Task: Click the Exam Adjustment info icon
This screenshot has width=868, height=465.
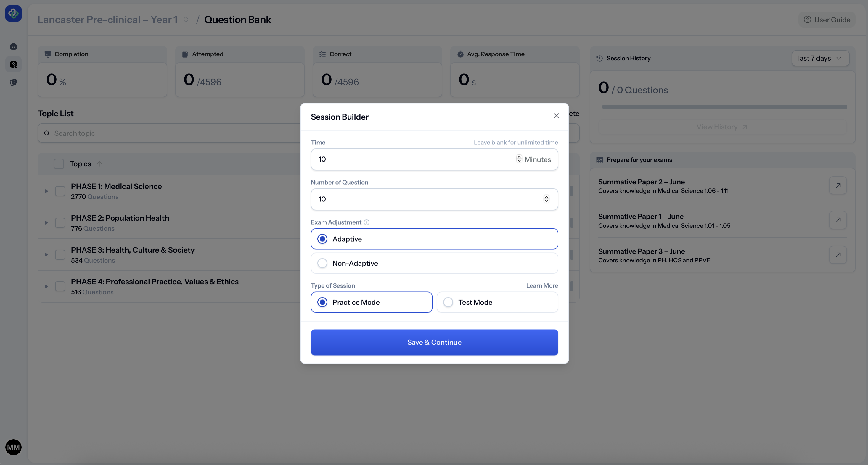Action: (x=367, y=222)
